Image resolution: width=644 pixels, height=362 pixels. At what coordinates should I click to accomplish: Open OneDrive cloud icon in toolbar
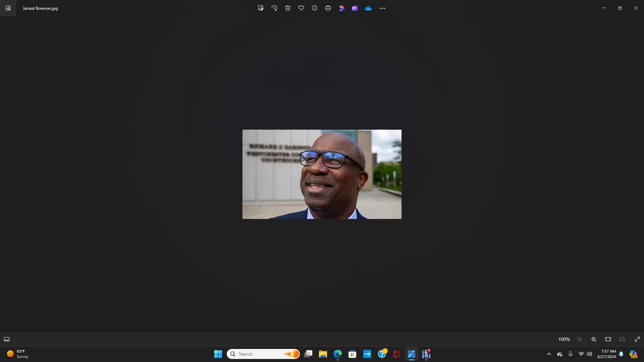(x=368, y=8)
